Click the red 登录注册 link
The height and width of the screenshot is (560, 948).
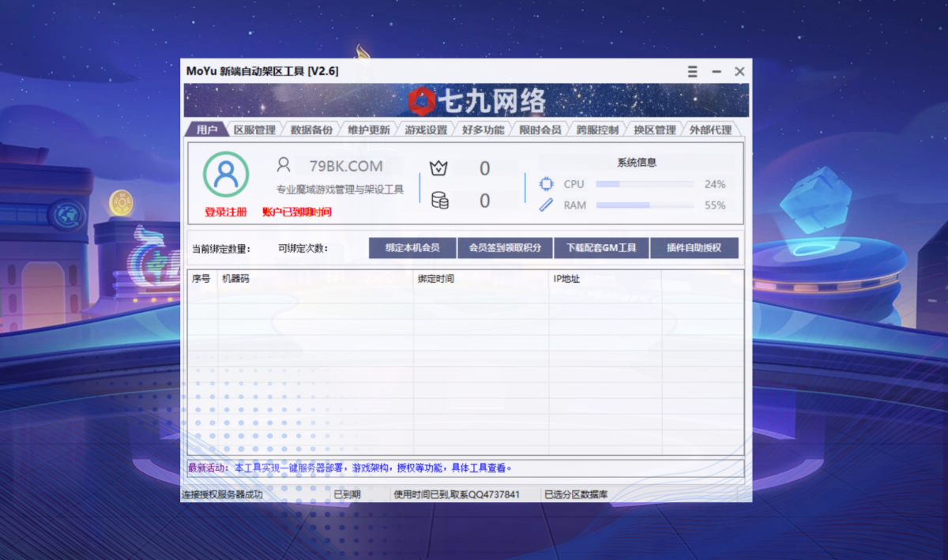224,212
